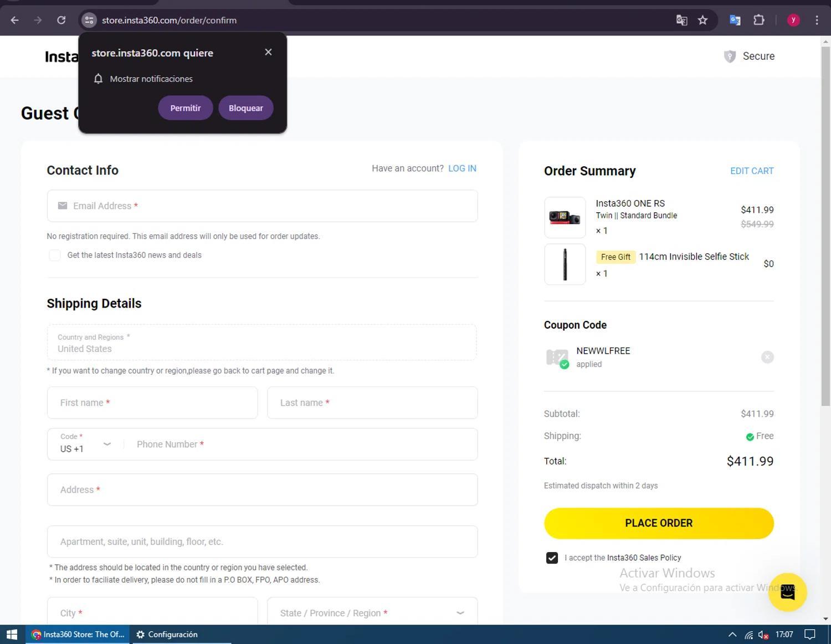The height and width of the screenshot is (644, 831).
Task: Click the Invisible Selfie Stick thumbnail
Action: coord(565,264)
